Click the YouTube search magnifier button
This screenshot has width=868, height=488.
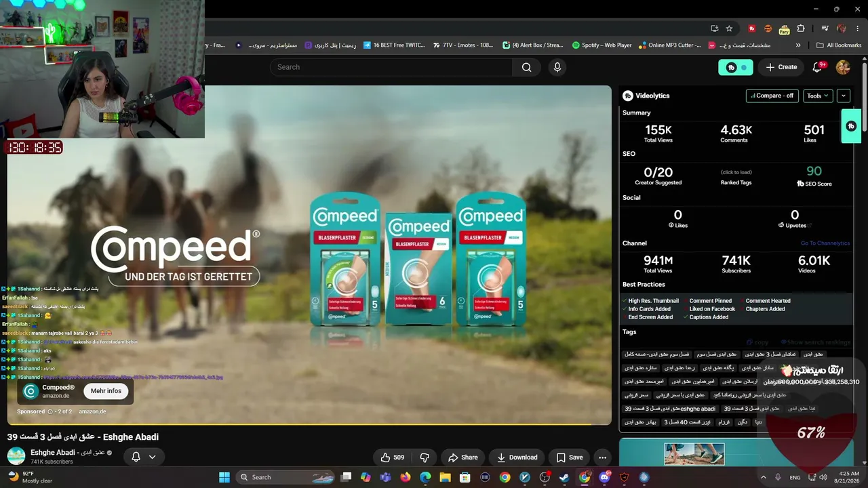point(527,67)
